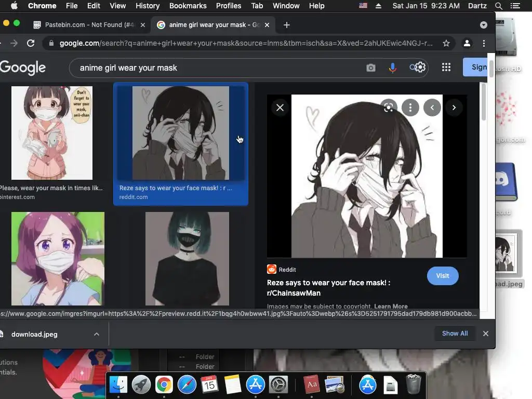Click the Sign in button
Viewport: 532px width, 399px height.
click(x=475, y=67)
